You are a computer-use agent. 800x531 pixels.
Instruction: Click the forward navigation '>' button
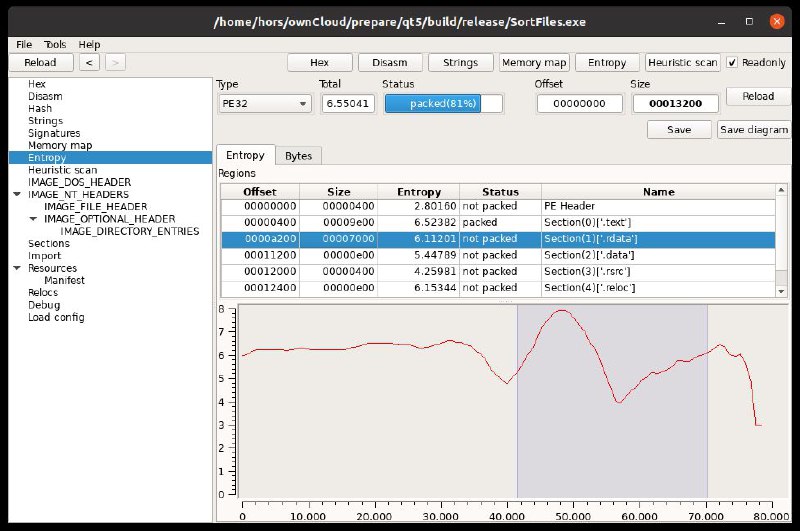115,63
